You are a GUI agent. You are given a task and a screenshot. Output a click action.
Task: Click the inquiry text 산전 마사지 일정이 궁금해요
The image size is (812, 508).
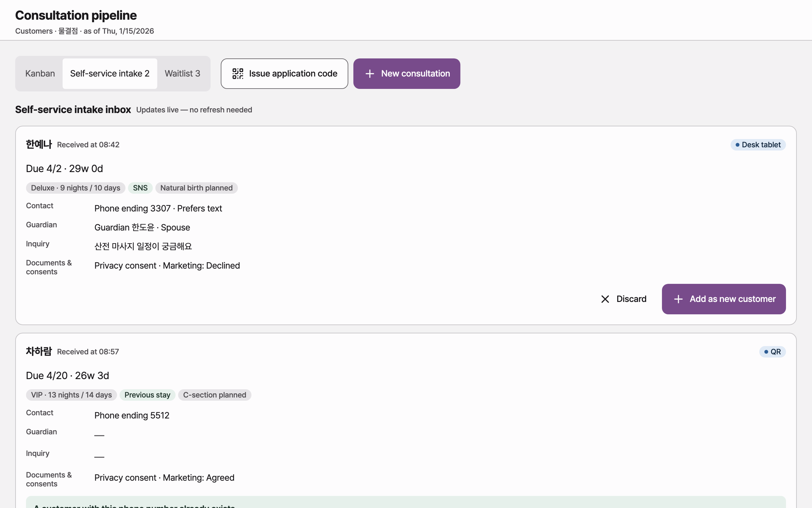click(143, 246)
